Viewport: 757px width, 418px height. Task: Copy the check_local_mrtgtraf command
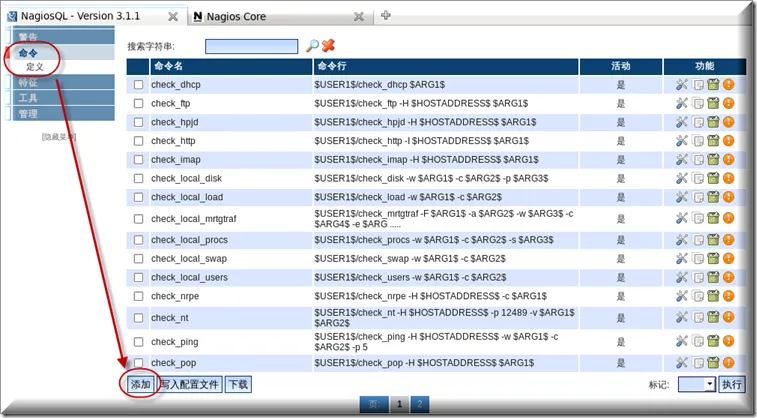(x=698, y=219)
